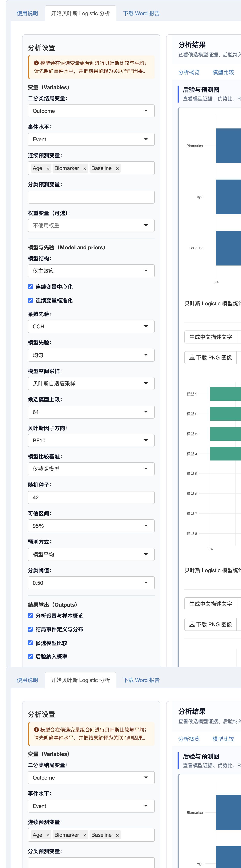Uncheck 后验纳入概率 output option

(x=30, y=656)
